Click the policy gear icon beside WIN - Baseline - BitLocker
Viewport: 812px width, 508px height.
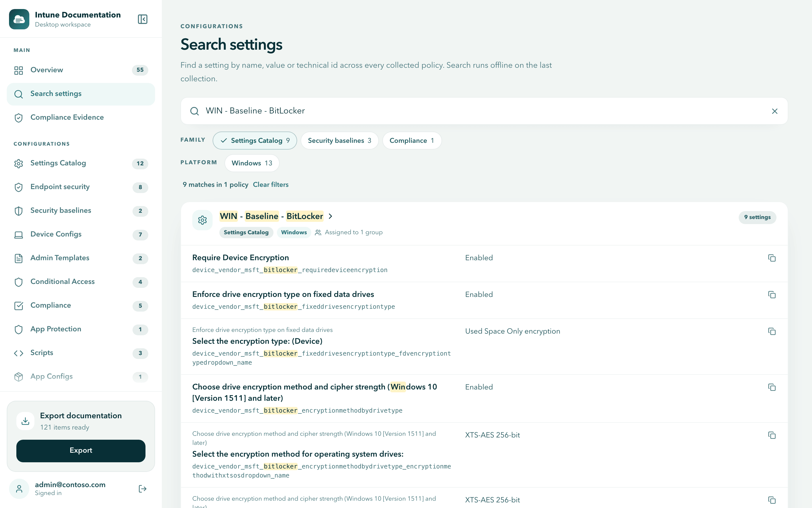(202, 220)
